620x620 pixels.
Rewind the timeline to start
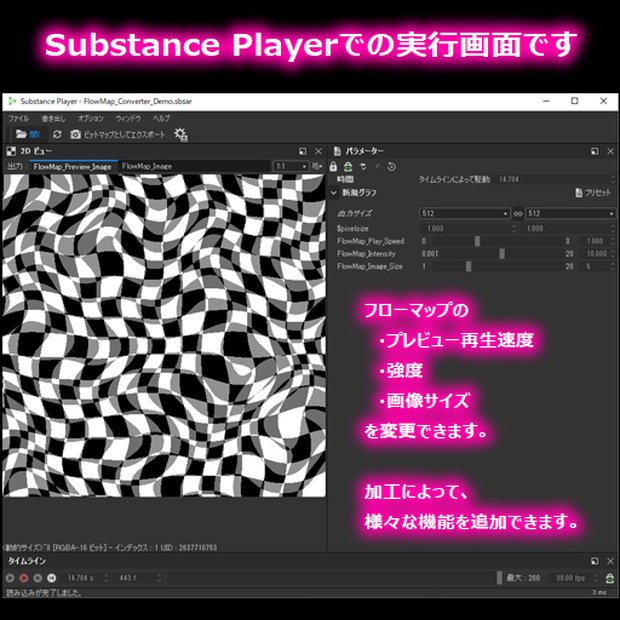pyautogui.click(x=51, y=578)
